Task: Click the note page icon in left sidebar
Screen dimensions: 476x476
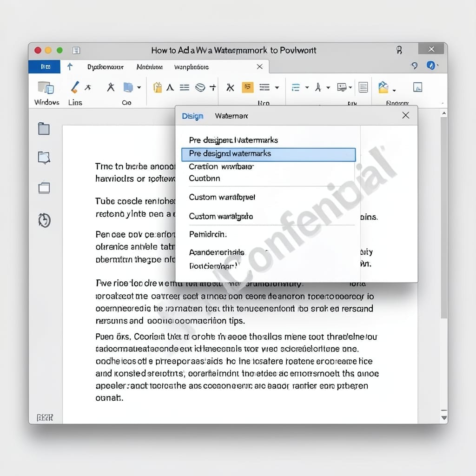Action: (44, 158)
